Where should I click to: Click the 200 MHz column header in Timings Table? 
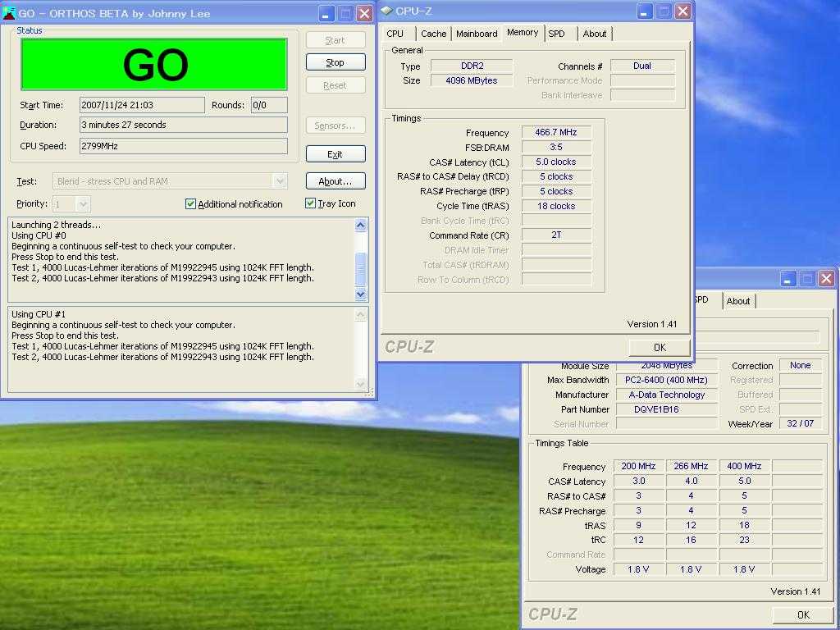(638, 466)
